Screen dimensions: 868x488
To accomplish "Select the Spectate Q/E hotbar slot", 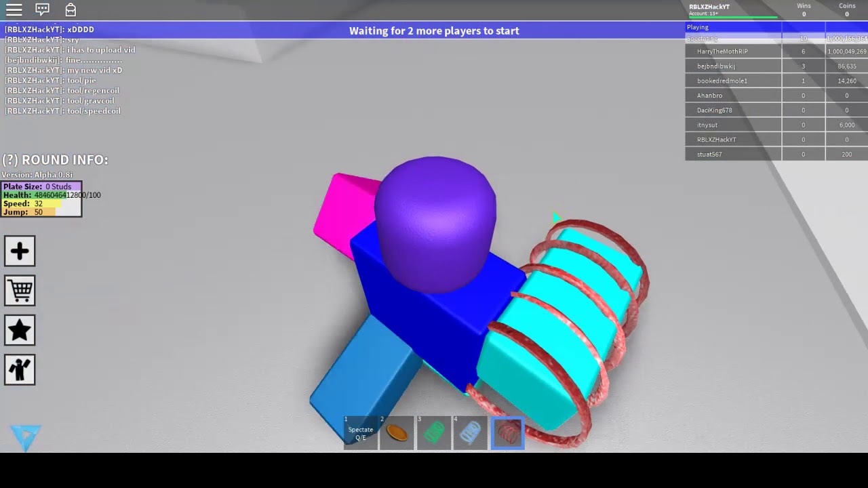I will tap(360, 432).
